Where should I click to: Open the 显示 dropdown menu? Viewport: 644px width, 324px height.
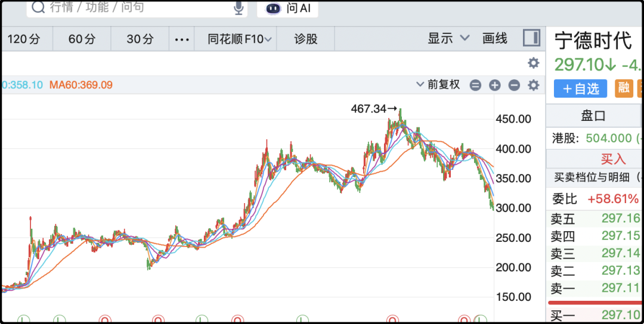(x=448, y=39)
